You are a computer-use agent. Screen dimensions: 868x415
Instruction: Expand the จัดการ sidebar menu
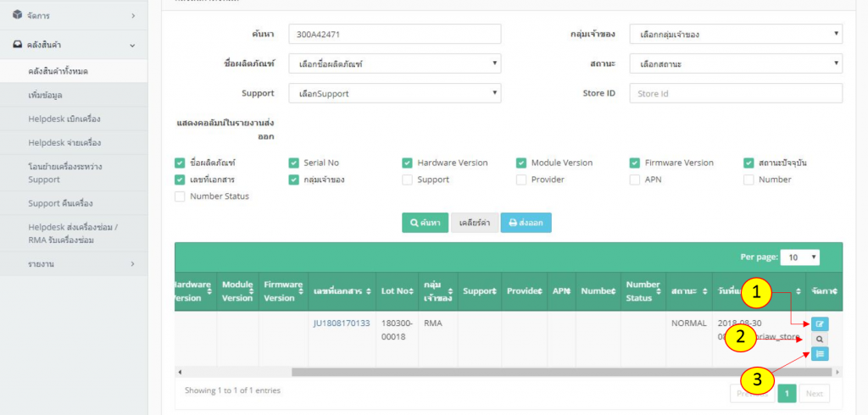pyautogui.click(x=74, y=15)
